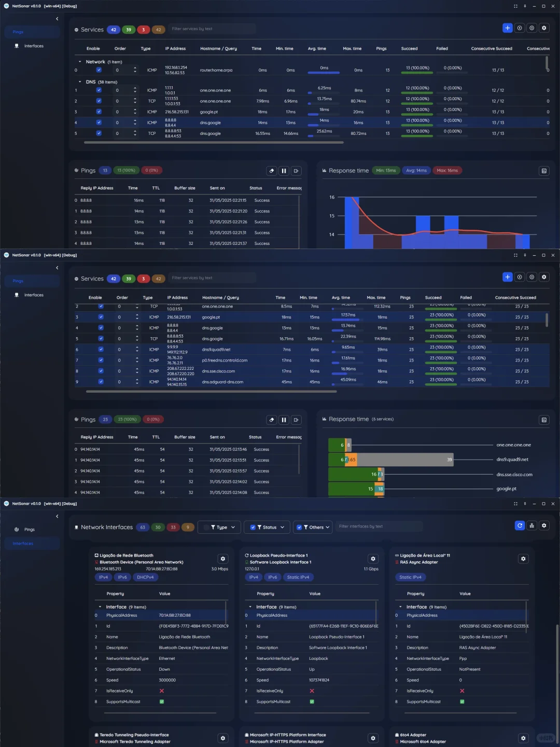The image size is (560, 747).
Task: Click the blue 42 services badge in top window
Action: coord(113,30)
